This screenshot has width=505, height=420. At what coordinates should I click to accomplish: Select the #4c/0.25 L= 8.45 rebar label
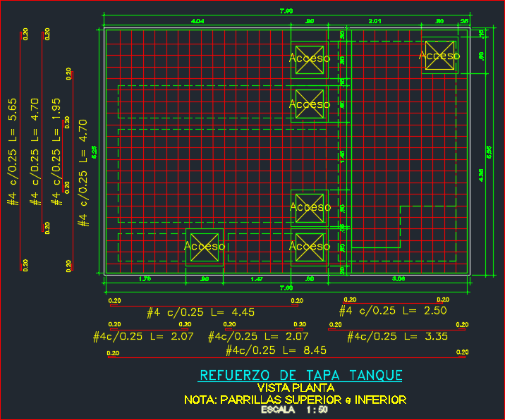(276, 350)
